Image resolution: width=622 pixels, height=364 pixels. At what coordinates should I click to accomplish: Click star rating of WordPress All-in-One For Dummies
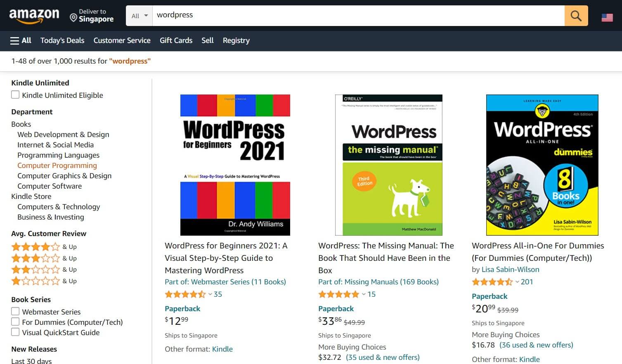point(492,282)
